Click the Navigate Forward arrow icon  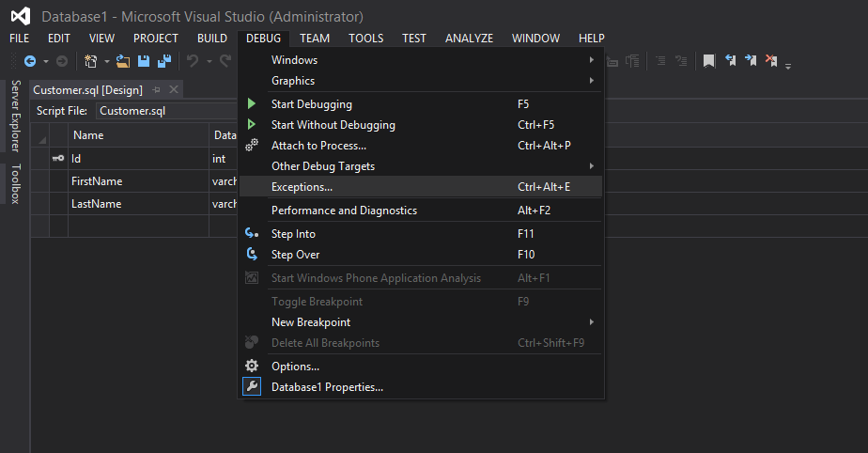62,61
